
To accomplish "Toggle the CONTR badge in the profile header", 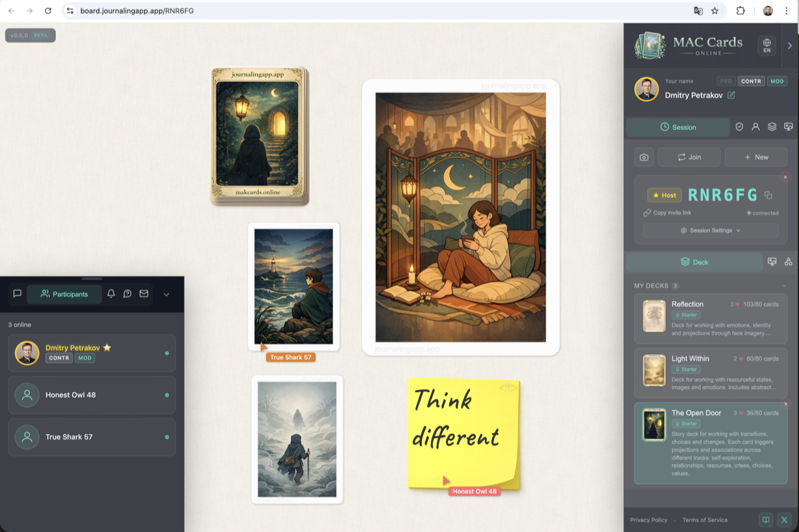I will click(751, 81).
